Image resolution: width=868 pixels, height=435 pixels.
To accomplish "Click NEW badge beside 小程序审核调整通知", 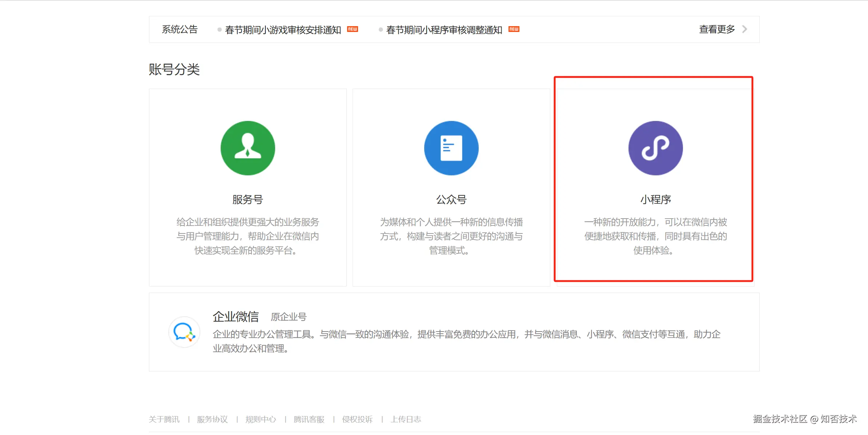I will (514, 29).
